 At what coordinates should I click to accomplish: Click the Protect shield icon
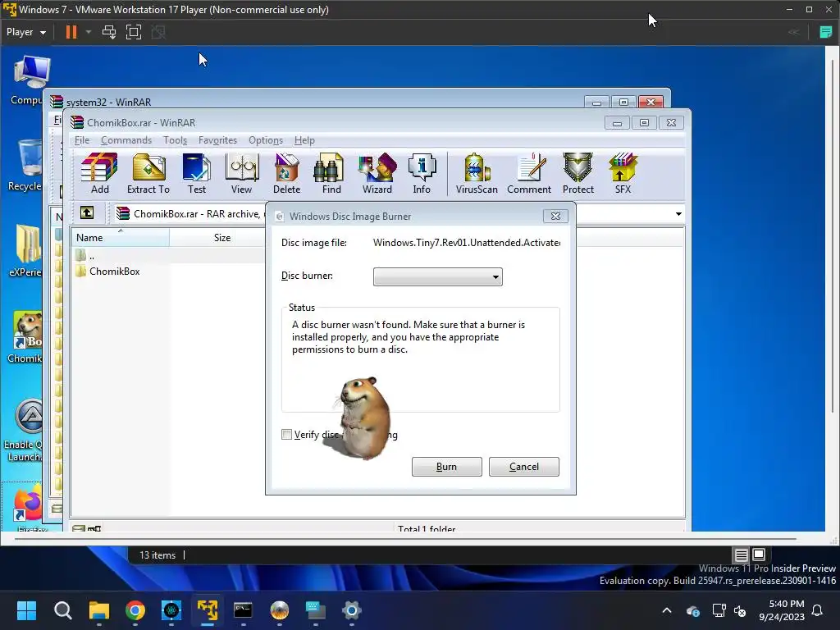578,173
